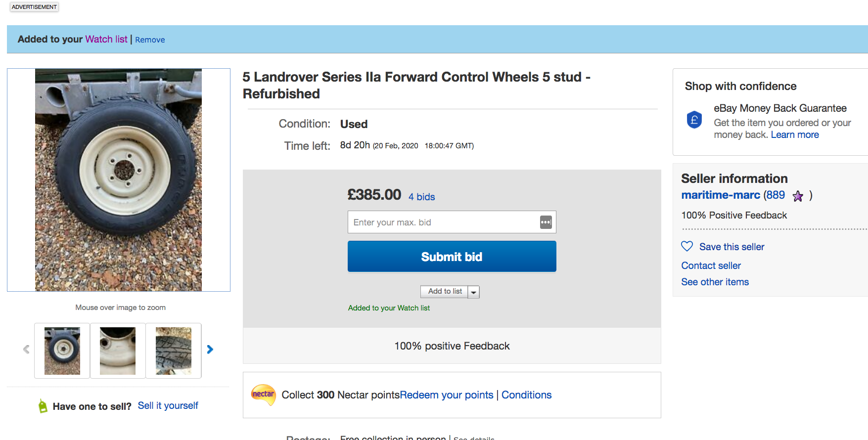Click the Nectar logo icon
Image resolution: width=868 pixels, height=440 pixels.
click(x=263, y=395)
